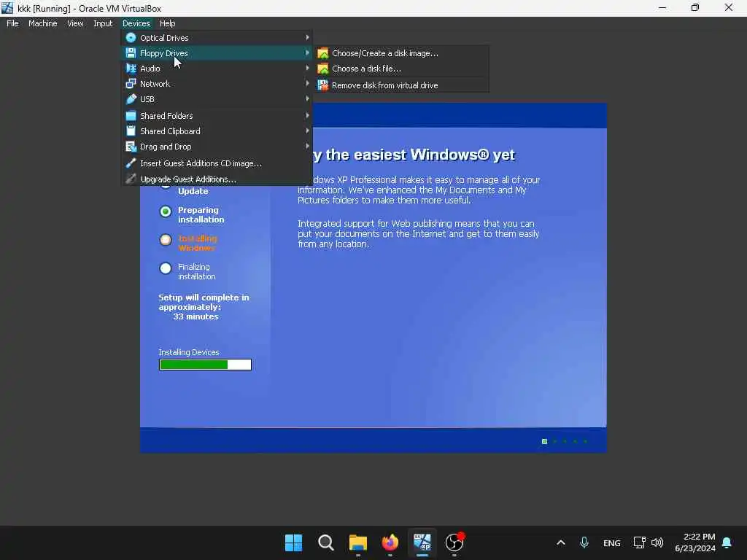Select Remove disk from virtual drive
This screenshot has height=560, width=747.
[x=402, y=85]
